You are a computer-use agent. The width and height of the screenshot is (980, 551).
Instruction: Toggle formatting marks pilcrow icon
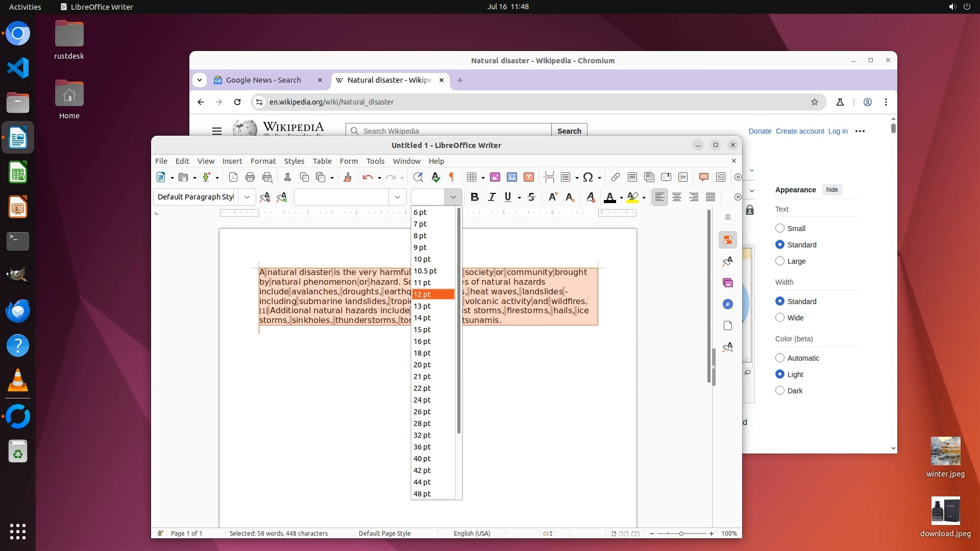tap(451, 177)
